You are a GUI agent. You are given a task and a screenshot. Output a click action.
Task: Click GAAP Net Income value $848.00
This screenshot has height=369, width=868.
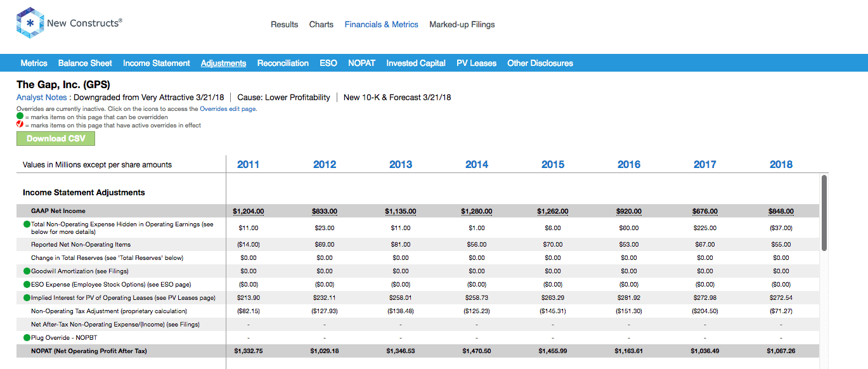781,211
